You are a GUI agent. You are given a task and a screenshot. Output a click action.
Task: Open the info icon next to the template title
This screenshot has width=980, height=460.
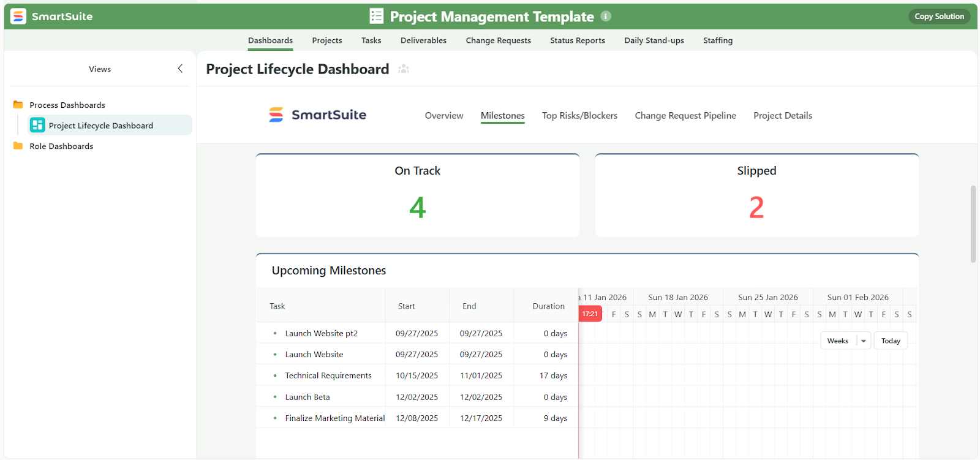tap(606, 17)
